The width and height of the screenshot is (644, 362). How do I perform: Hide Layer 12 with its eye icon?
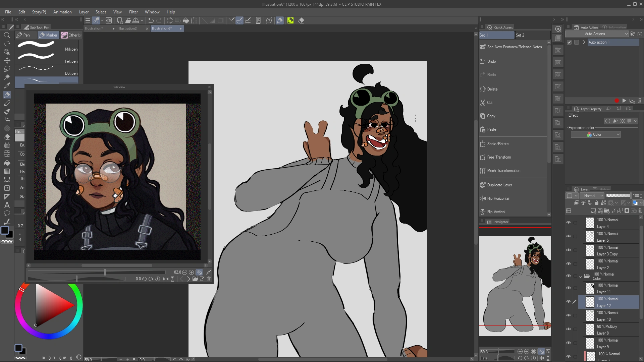click(x=569, y=301)
